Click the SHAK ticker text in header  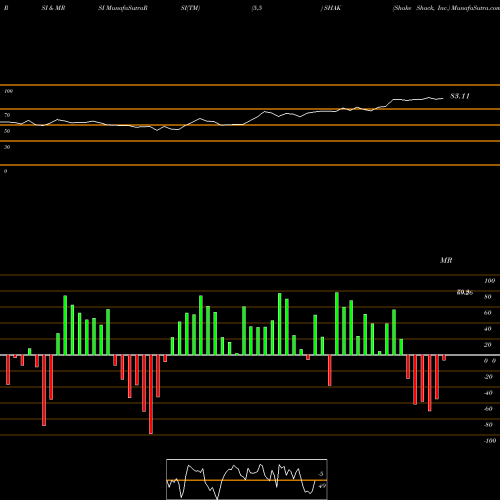pyautogui.click(x=332, y=8)
